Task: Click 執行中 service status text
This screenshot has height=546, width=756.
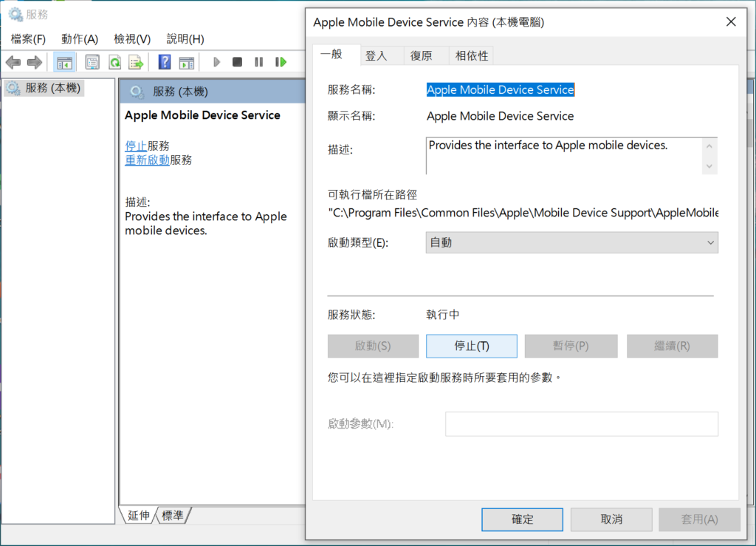Action: point(443,315)
